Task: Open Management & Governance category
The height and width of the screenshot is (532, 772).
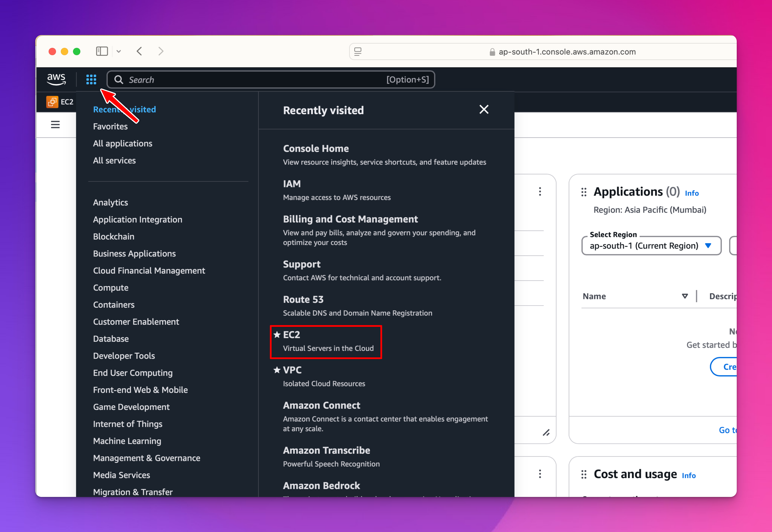Action: tap(147, 458)
